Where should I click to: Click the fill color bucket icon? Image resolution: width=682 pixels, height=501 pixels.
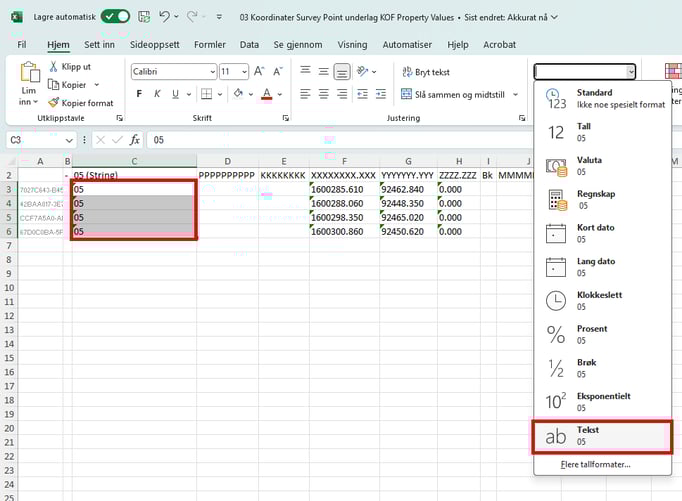tap(238, 94)
